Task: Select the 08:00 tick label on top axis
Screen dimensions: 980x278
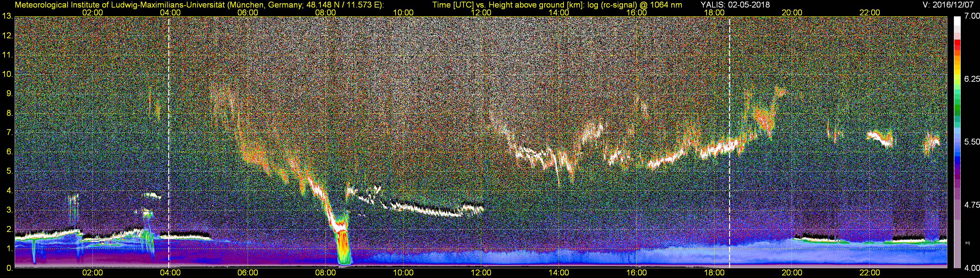Action: [326, 12]
